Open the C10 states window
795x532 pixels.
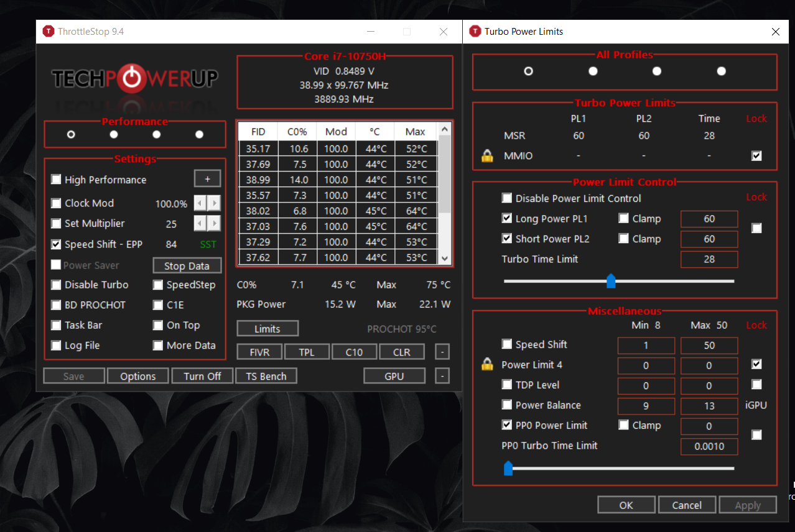(354, 352)
